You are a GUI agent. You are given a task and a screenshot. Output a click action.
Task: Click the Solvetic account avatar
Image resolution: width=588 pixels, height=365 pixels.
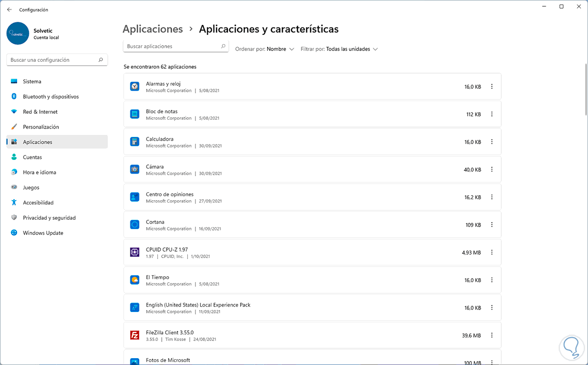[18, 33]
